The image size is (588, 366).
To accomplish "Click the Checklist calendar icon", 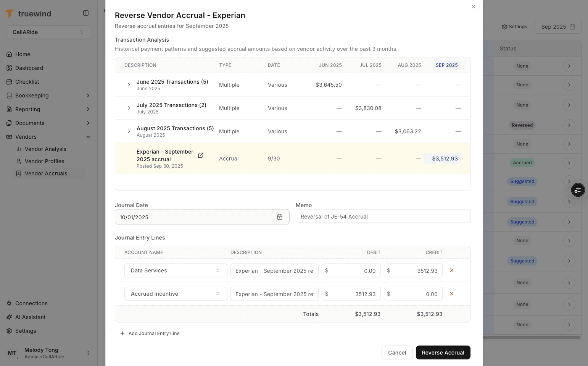I will [x=9, y=82].
